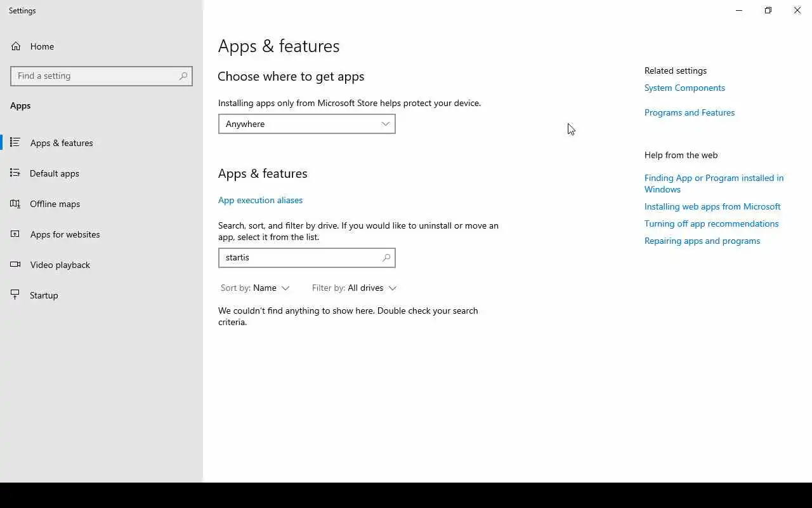Open App execution aliases link
Screen dimensions: 812x508
[260, 200]
